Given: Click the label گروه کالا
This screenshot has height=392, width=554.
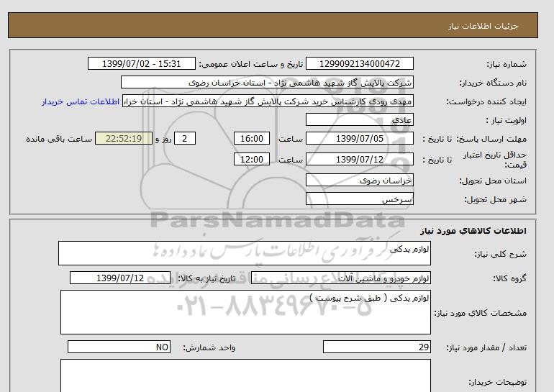Looking at the screenshot, I should 510,278.
